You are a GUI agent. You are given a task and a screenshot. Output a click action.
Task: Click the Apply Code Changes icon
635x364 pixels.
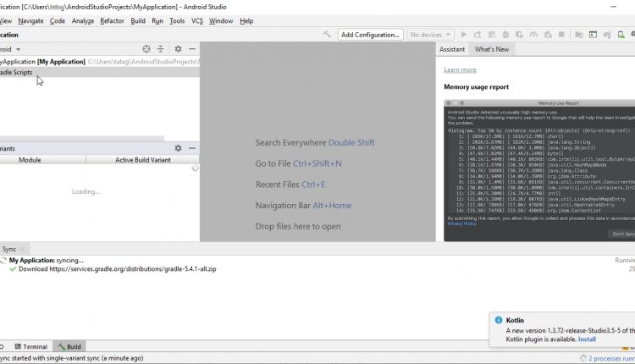point(492,35)
